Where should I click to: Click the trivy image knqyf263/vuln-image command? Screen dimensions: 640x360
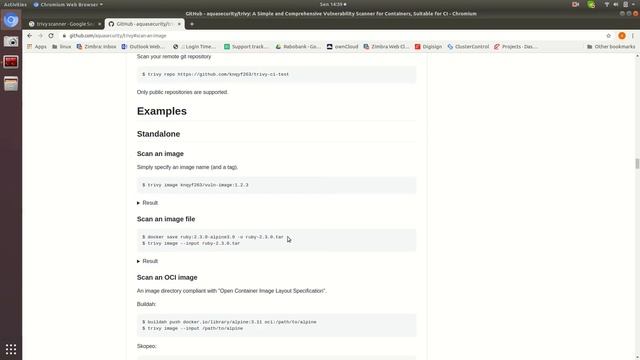pos(195,185)
